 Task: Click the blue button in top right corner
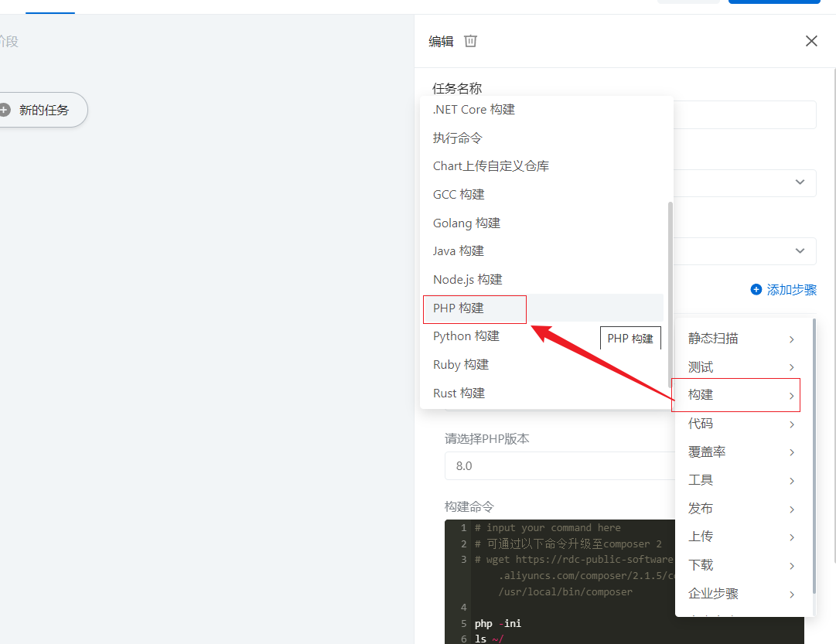[774, 2]
